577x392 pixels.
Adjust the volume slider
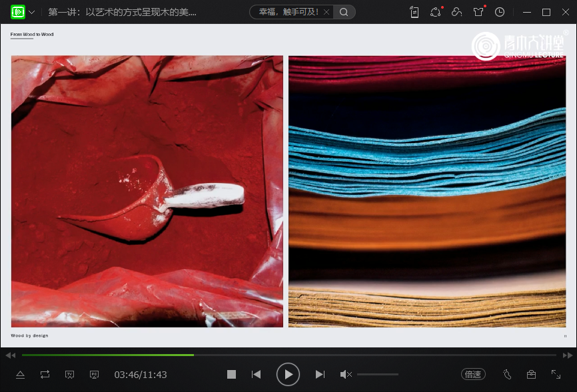[378, 374]
